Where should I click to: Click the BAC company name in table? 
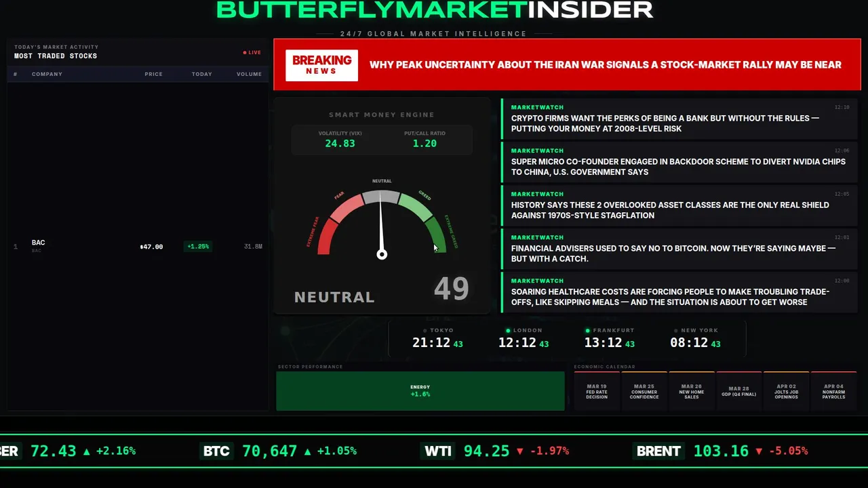tap(38, 243)
